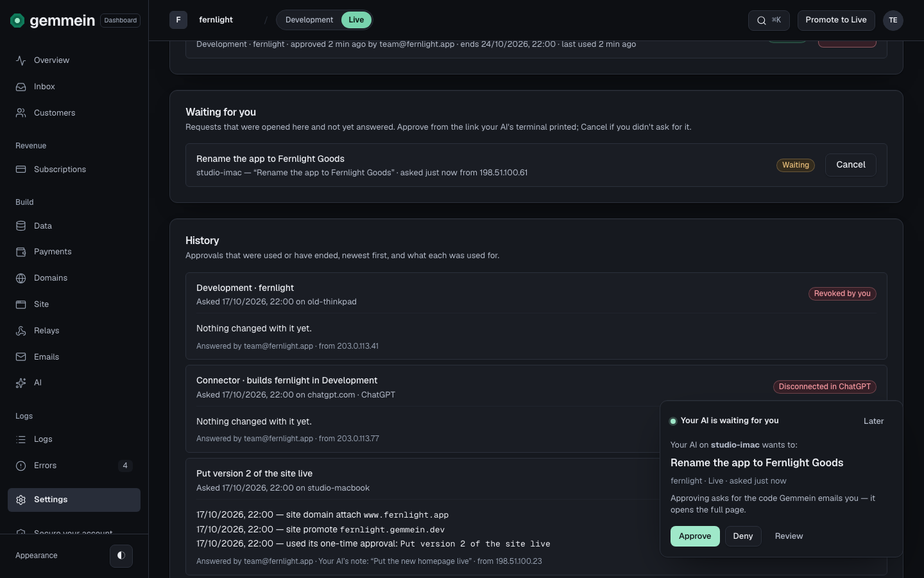924x578 pixels.
Task: Click the Waiting status badge
Action: pyautogui.click(x=796, y=165)
